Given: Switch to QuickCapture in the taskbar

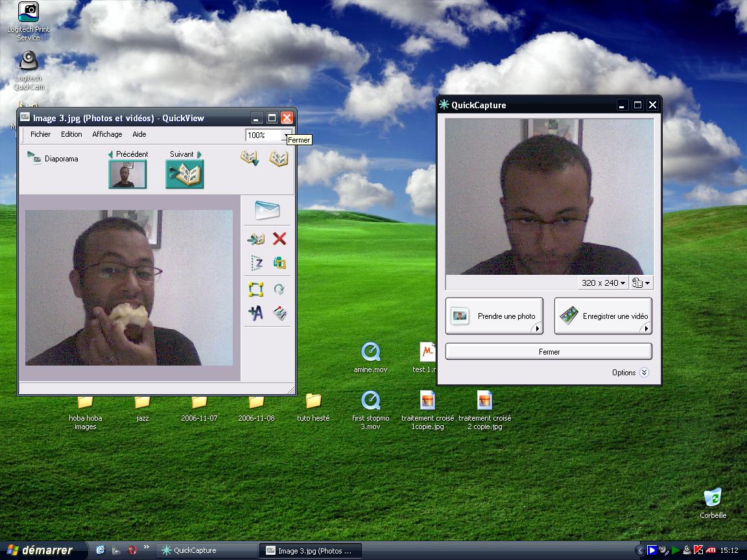Looking at the screenshot, I should [207, 550].
